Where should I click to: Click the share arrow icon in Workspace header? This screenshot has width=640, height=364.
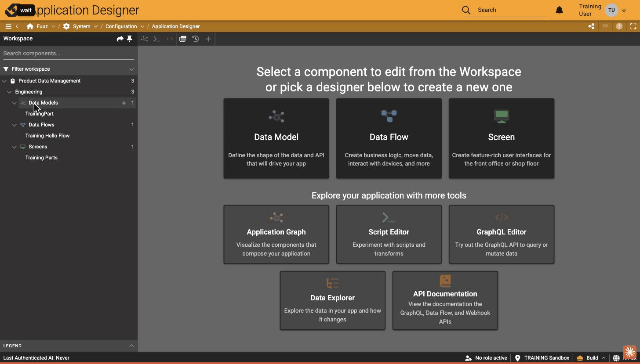pos(120,39)
